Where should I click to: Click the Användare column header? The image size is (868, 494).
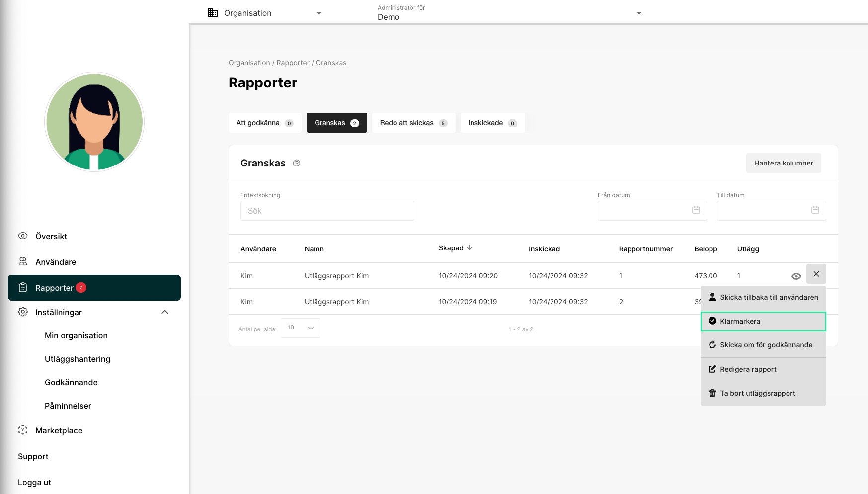pos(258,249)
